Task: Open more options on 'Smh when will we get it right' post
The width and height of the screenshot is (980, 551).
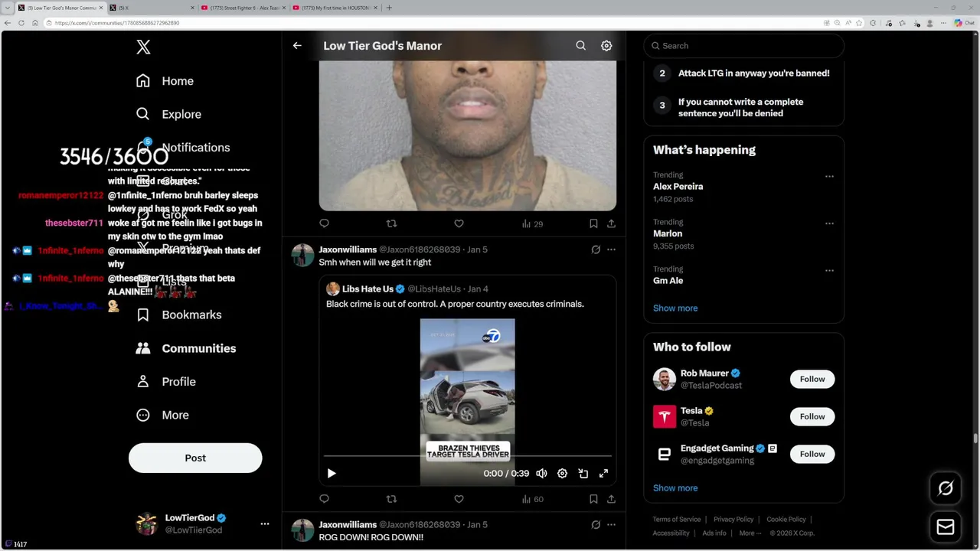Action: [x=611, y=249]
